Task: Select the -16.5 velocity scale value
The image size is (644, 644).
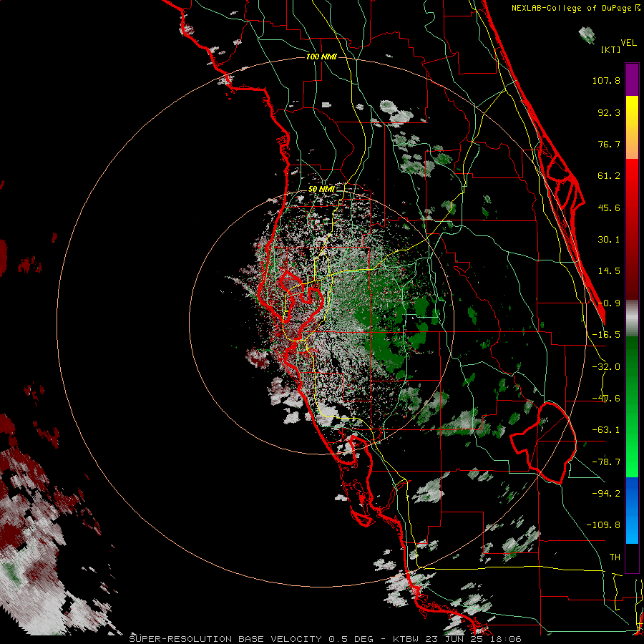Action: tap(606, 335)
